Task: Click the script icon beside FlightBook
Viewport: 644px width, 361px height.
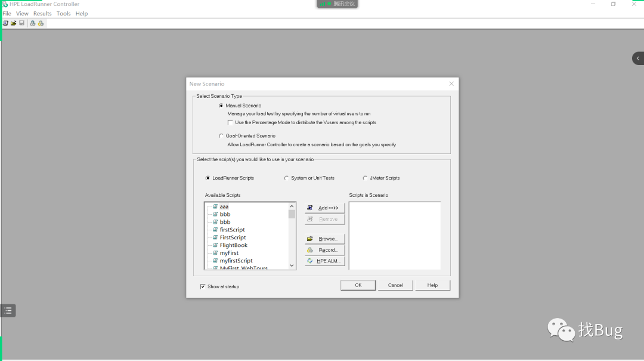Action: (x=215, y=245)
